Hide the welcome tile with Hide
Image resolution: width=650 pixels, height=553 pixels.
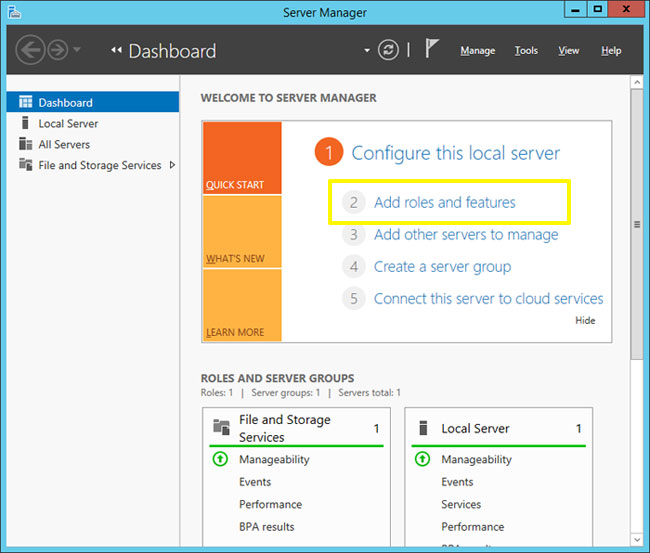coord(585,320)
